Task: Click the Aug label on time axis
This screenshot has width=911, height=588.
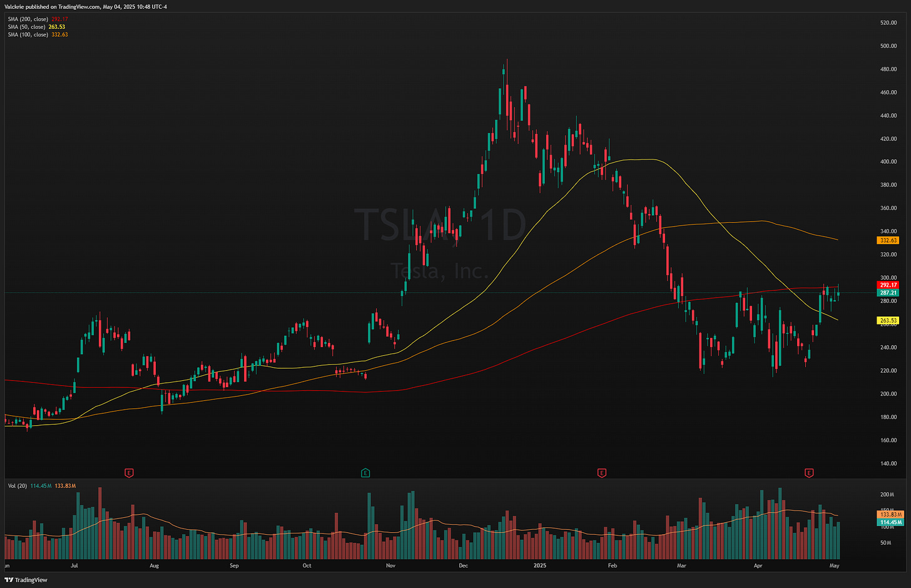Action: (155, 565)
